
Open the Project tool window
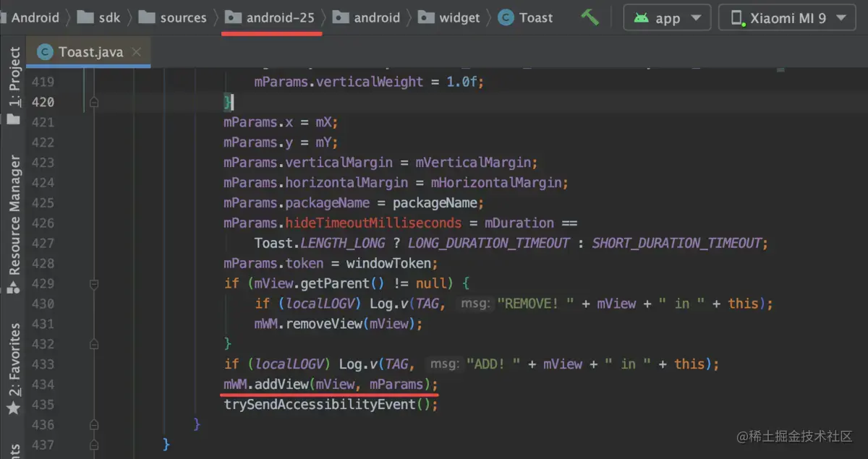point(14,85)
